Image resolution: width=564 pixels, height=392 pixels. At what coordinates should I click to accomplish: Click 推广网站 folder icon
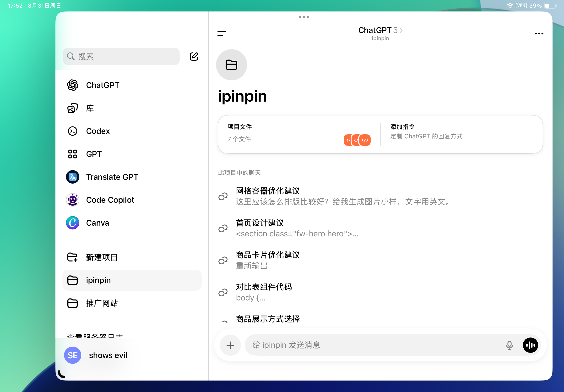pyautogui.click(x=73, y=303)
